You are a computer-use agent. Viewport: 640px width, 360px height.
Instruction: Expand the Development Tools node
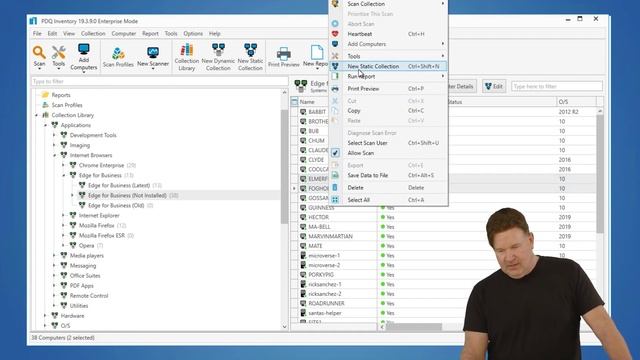click(54, 135)
